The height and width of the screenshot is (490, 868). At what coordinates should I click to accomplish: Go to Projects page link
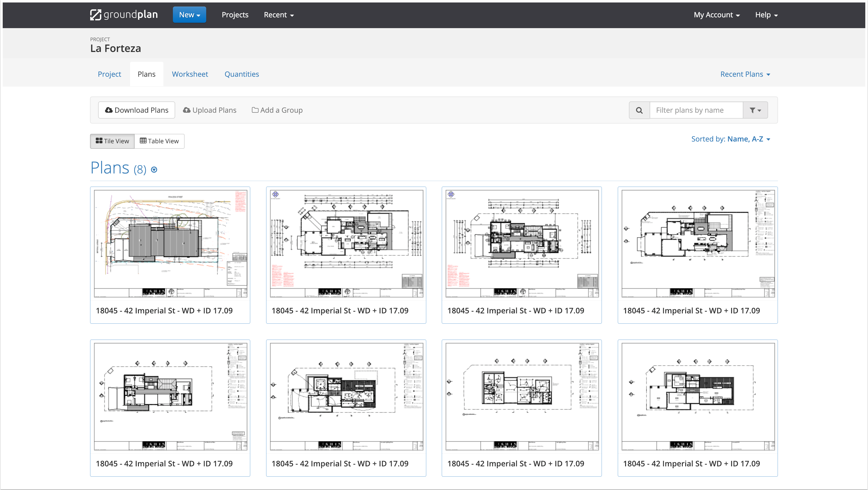[235, 15]
